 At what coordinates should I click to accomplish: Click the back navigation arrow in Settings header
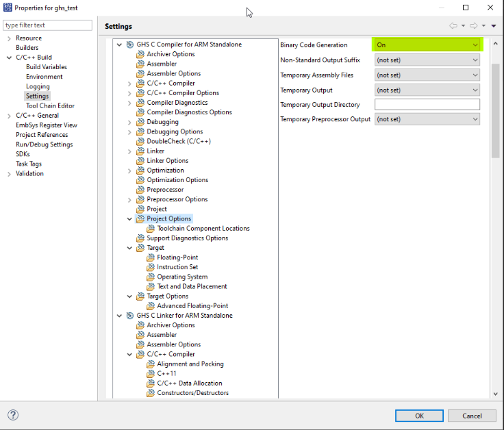pyautogui.click(x=453, y=26)
